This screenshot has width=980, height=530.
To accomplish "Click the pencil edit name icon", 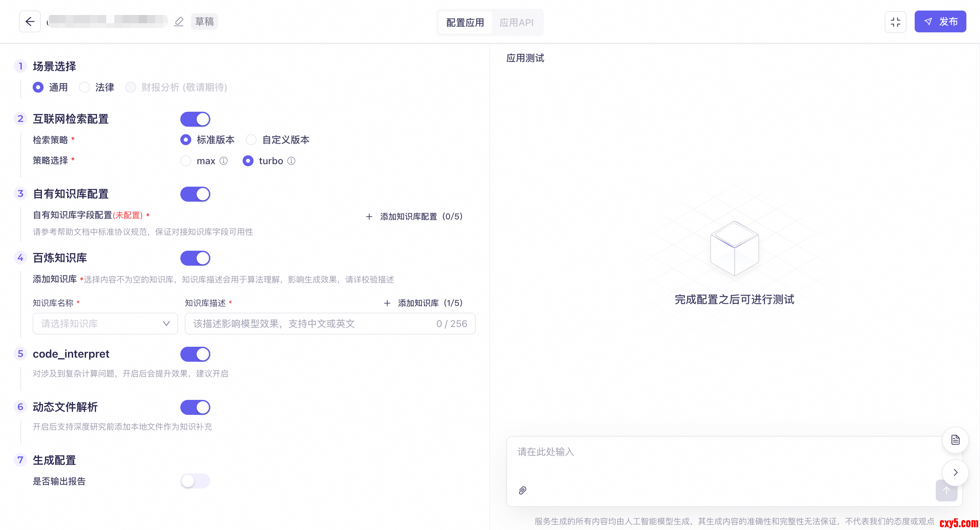I will (179, 22).
